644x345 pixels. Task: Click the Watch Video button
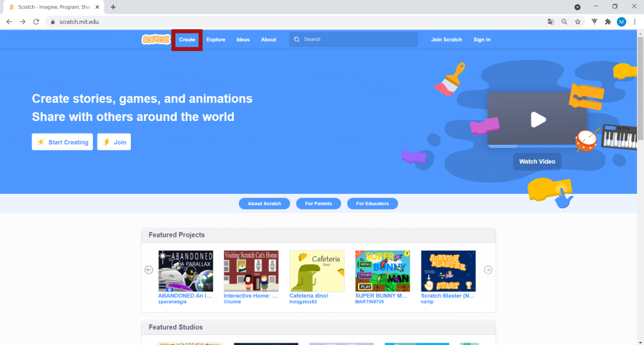click(x=537, y=162)
